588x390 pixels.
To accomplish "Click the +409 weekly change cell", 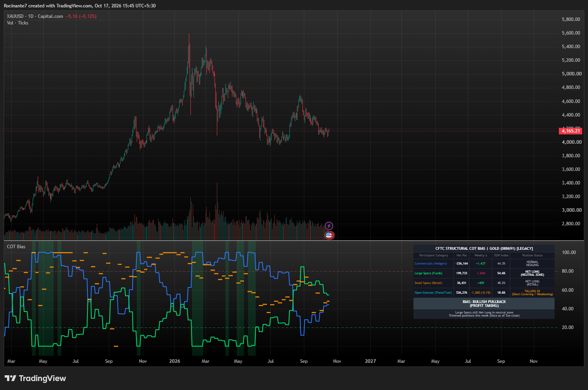I will (481, 283).
